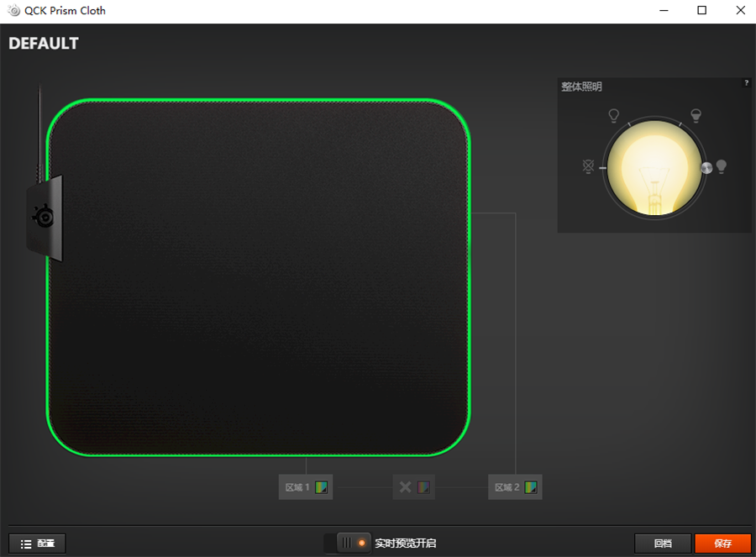Click the orange 保存 save button
This screenshot has height=557, width=756.
click(722, 544)
